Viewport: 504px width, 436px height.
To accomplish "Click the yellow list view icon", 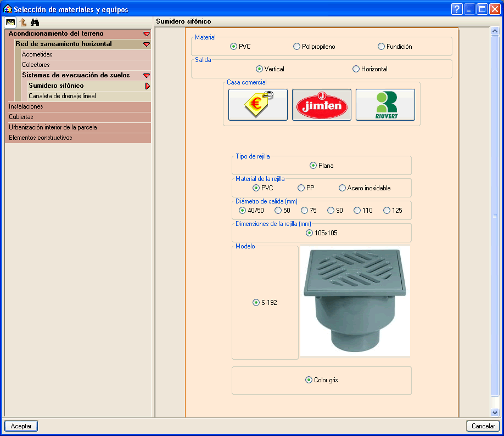I will tap(10, 22).
